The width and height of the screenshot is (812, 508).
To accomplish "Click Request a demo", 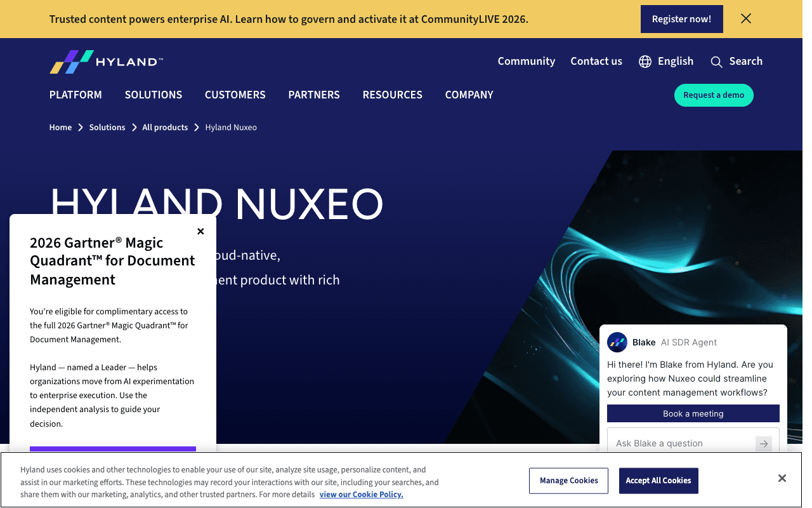I will (x=714, y=95).
